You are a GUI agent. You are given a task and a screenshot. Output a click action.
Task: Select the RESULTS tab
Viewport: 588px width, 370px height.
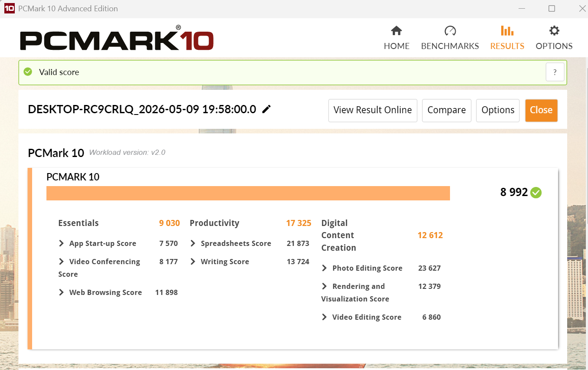507,38
